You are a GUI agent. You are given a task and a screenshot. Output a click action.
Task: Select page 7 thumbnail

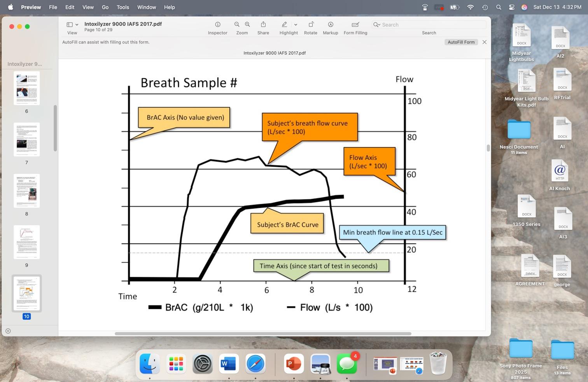(x=26, y=139)
